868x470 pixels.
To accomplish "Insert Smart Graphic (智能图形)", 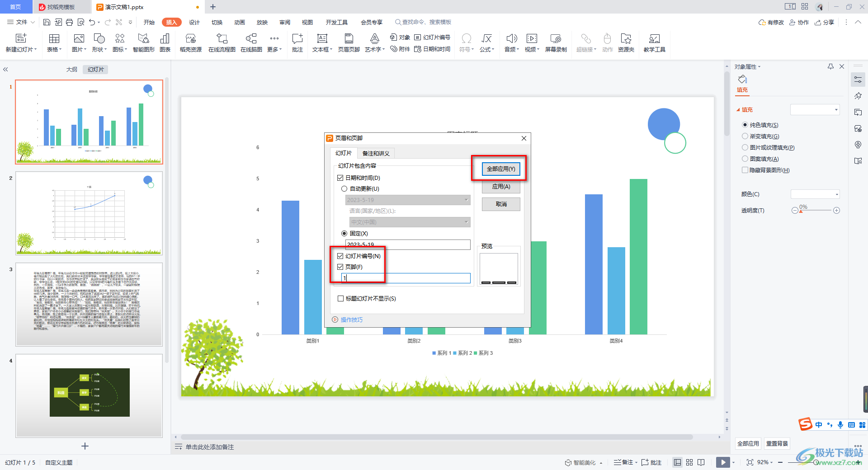I will pos(144,43).
